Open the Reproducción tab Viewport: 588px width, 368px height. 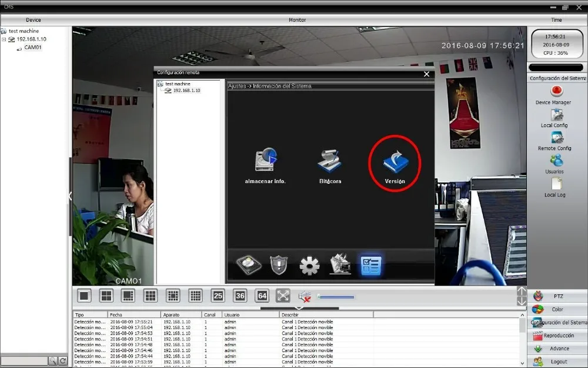pos(557,336)
